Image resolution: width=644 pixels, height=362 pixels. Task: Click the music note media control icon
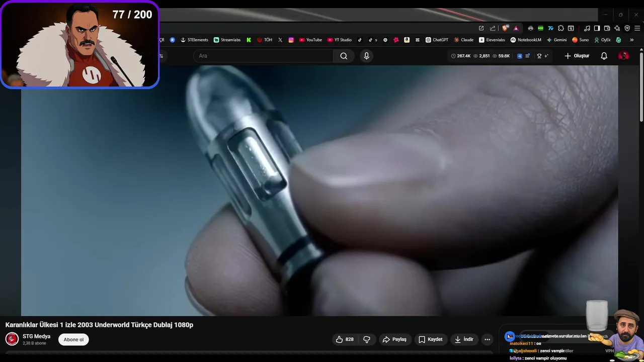(587, 28)
